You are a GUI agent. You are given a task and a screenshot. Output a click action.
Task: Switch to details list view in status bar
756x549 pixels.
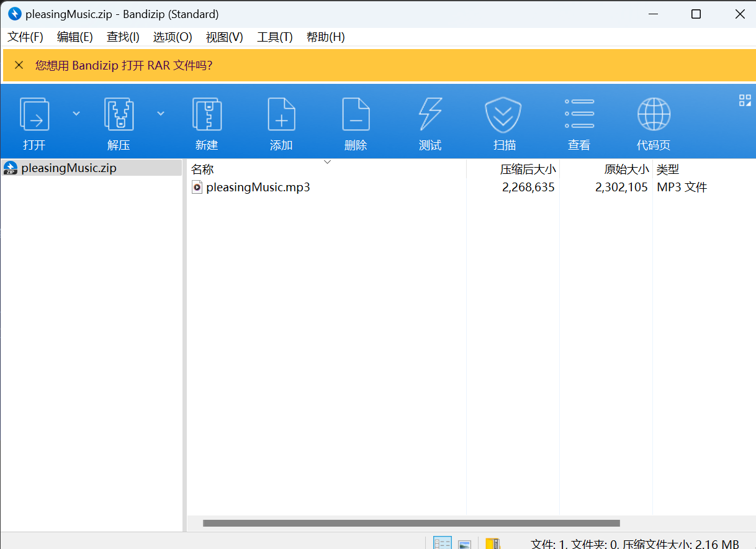pyautogui.click(x=443, y=543)
